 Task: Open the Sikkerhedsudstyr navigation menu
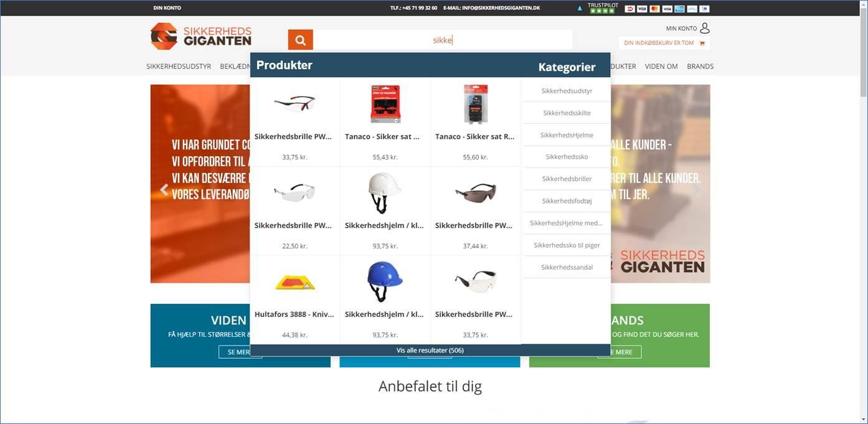pyautogui.click(x=179, y=66)
